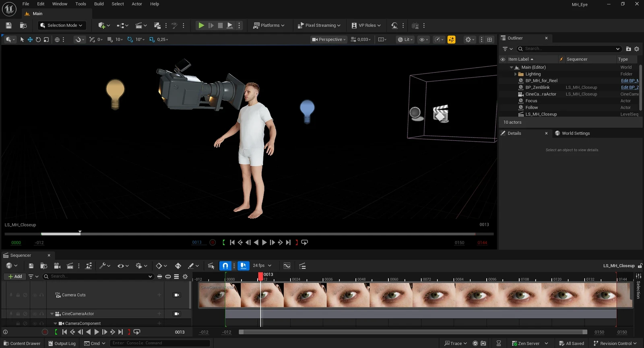Click the Sequencer camera icon in toolbar
This screenshot has width=644, height=348.
57,266
